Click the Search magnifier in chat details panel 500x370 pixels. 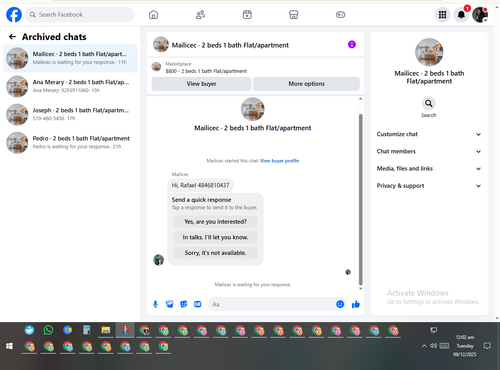pos(429,103)
